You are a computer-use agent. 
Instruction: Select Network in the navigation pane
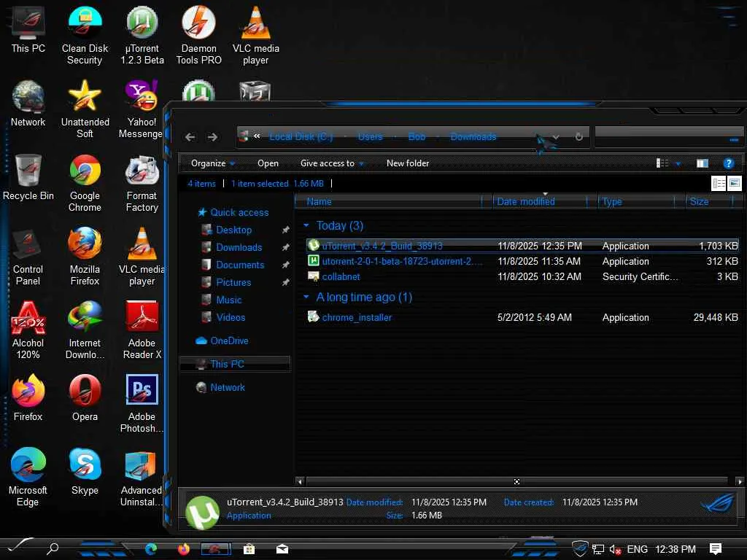[x=220, y=388]
